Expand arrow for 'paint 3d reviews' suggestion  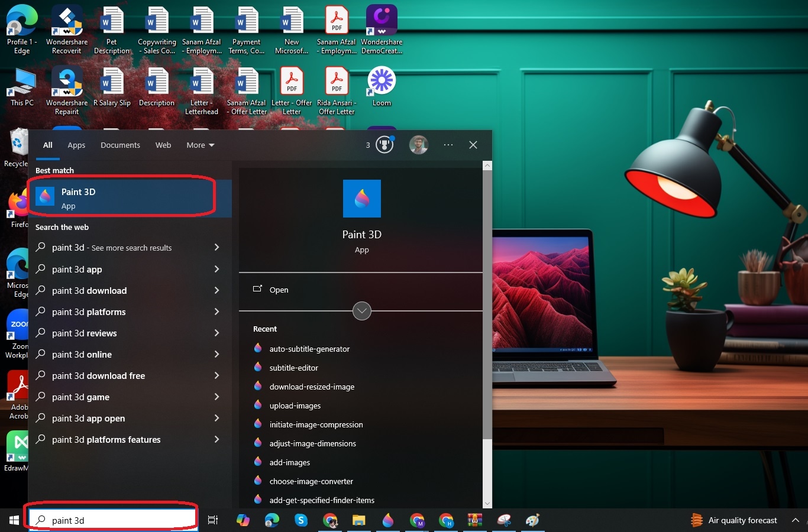click(216, 333)
